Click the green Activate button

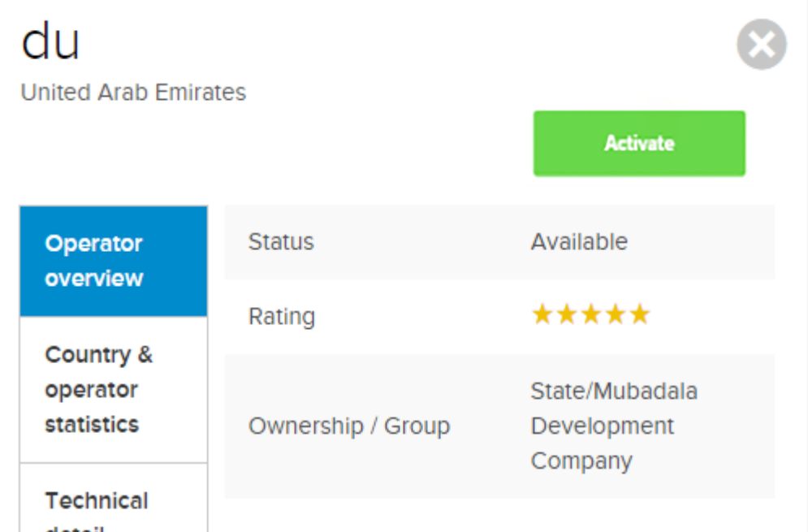tap(639, 144)
